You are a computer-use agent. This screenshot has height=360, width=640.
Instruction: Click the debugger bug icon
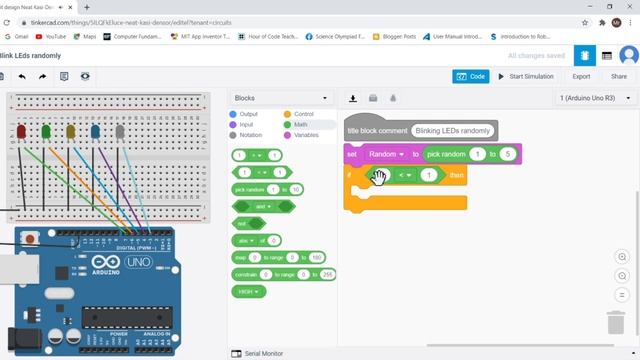393,98
